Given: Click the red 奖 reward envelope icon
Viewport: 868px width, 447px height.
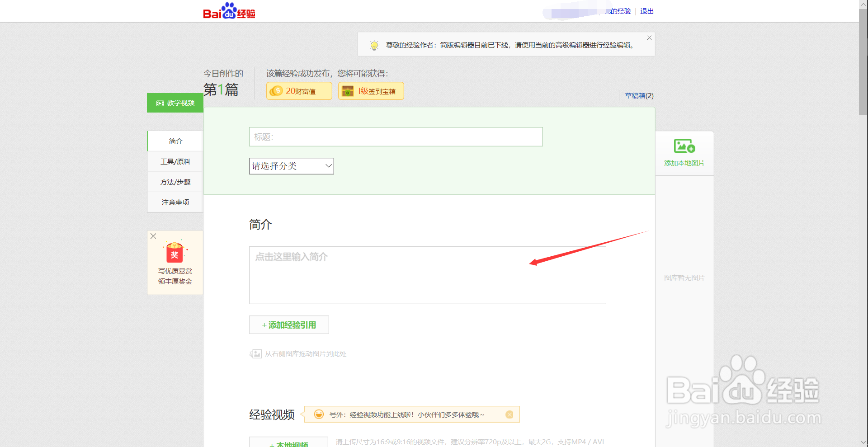Looking at the screenshot, I should (x=175, y=252).
